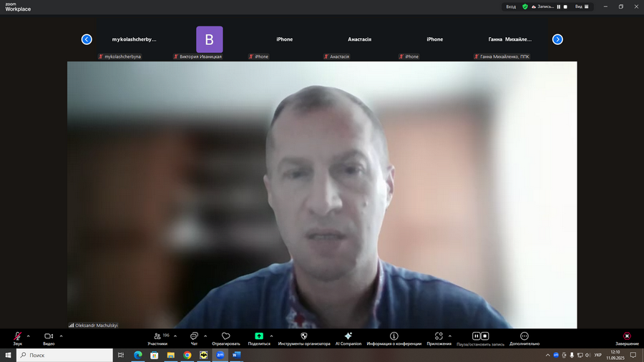Click the Вход sign-in item in top bar
Screen dimensions: 644x362
pos(511,6)
